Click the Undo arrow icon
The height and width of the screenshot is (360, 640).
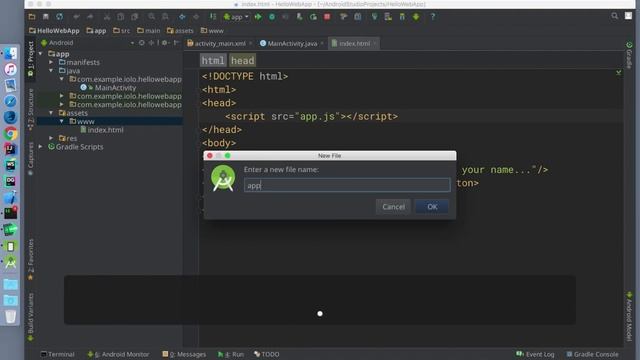(x=76, y=17)
